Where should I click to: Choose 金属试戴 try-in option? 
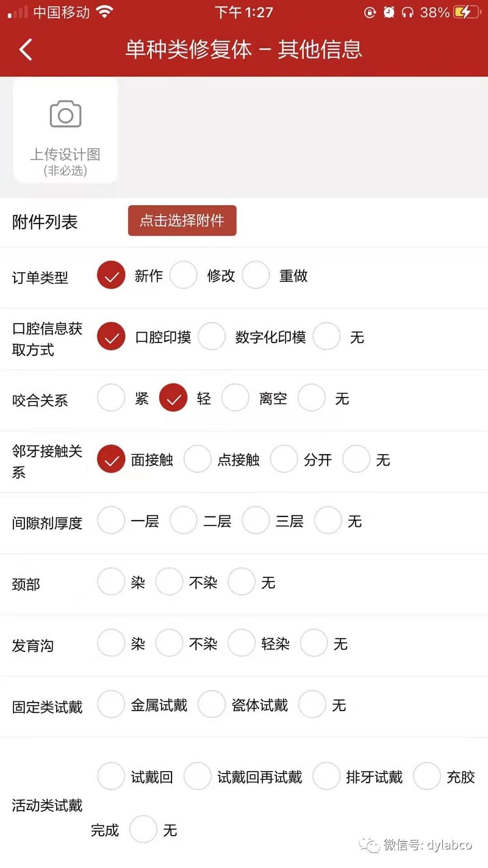[111, 705]
